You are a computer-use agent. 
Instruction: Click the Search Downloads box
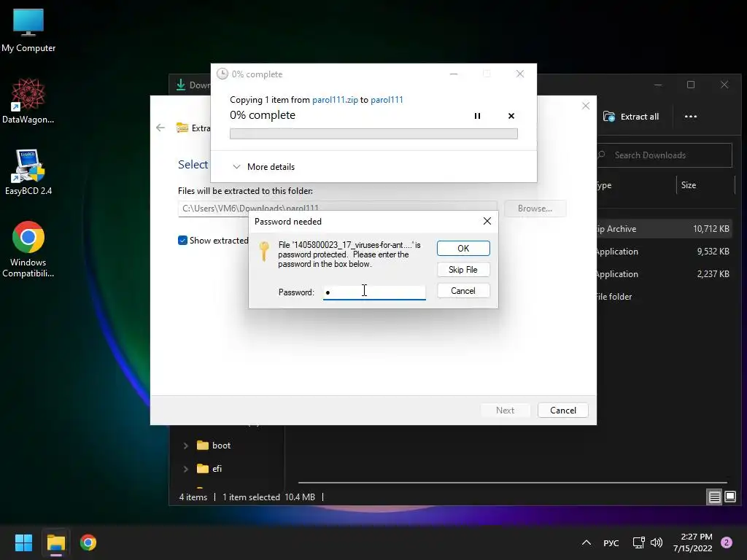(x=664, y=155)
